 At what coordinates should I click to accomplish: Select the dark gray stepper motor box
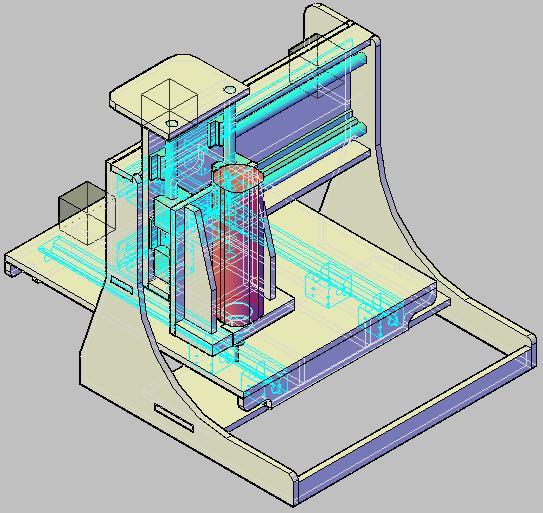pos(87,213)
